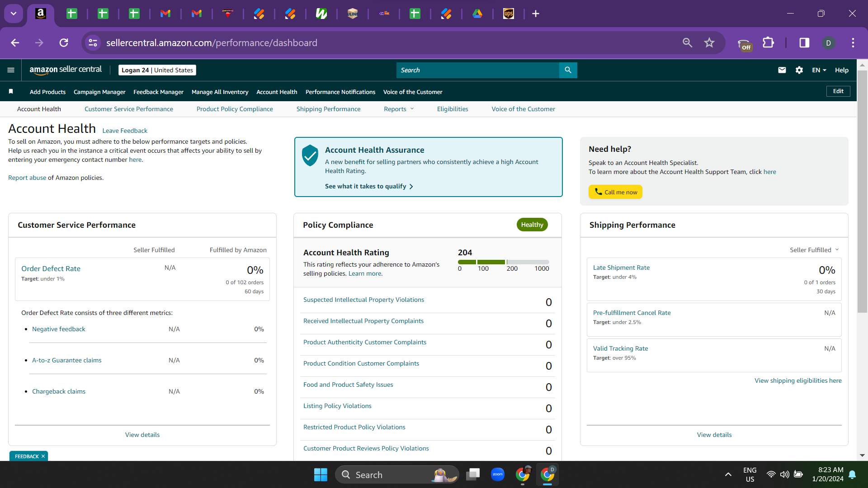Follow the See what it takes to qualify link
Viewport: 868px width, 488px height.
(x=369, y=186)
